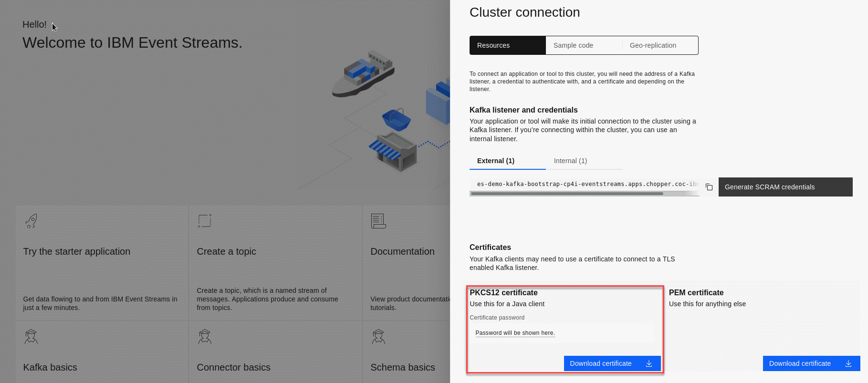Click the rocket icon on starter application tile
868x383 pixels.
(31, 221)
